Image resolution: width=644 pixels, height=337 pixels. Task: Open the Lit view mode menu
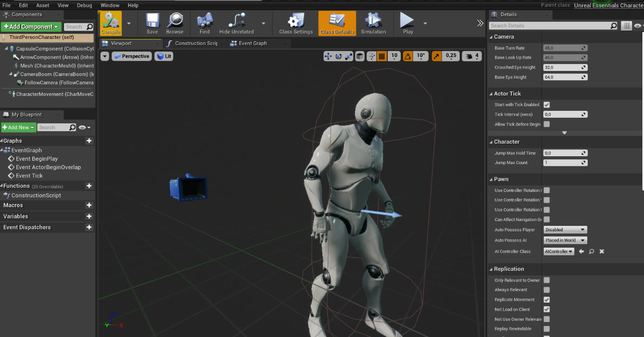[x=164, y=56]
